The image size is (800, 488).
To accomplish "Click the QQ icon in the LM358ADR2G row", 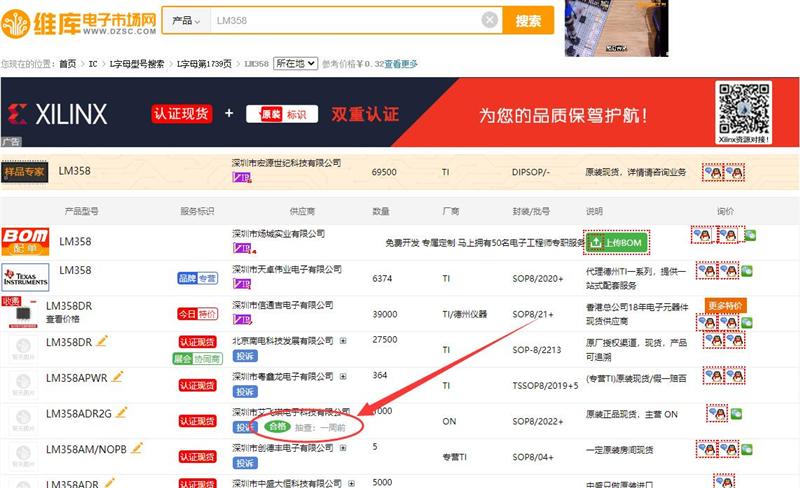I will point(717,413).
